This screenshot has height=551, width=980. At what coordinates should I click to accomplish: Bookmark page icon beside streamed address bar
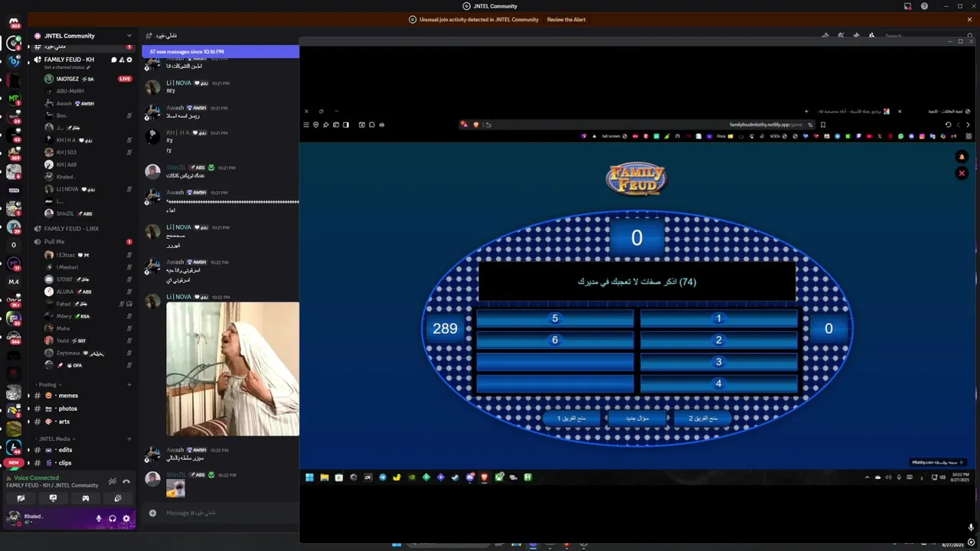(823, 125)
